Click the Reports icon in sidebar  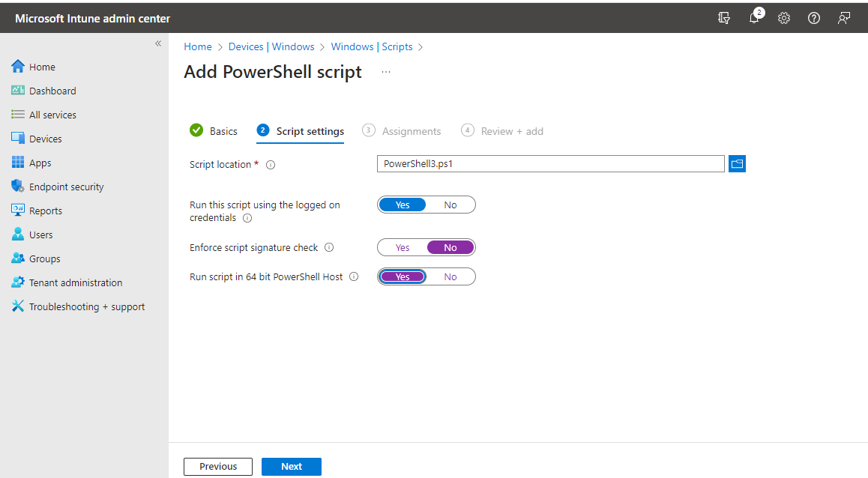coord(18,211)
